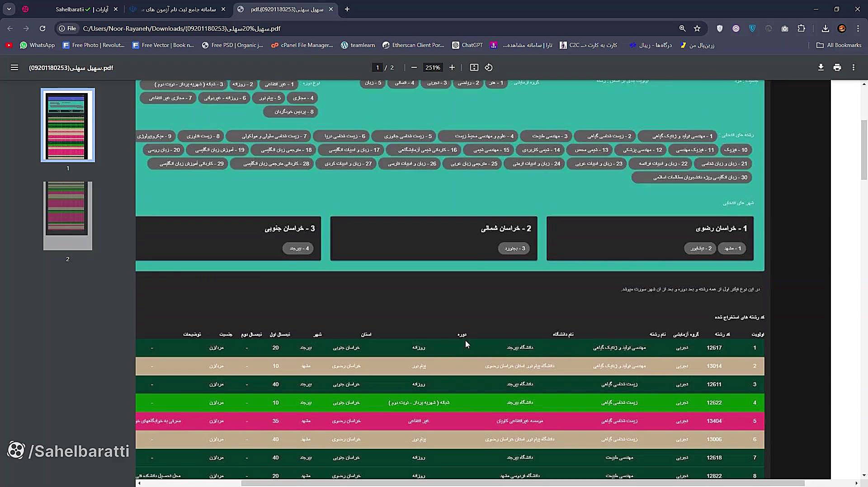Click code 13006 in the table
868x487 pixels.
coord(714,439)
